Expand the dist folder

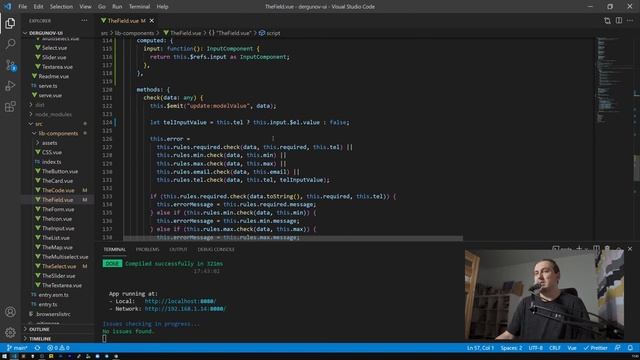coord(40,105)
